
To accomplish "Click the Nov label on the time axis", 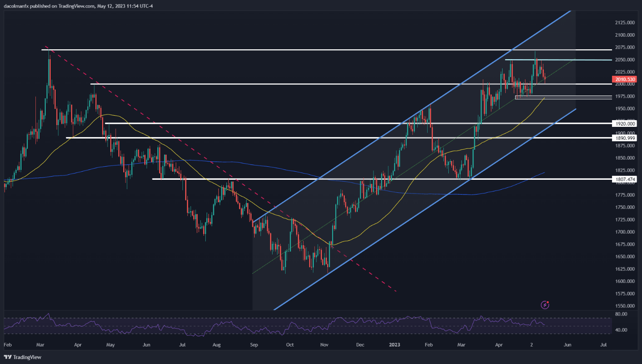I will [x=325, y=345].
